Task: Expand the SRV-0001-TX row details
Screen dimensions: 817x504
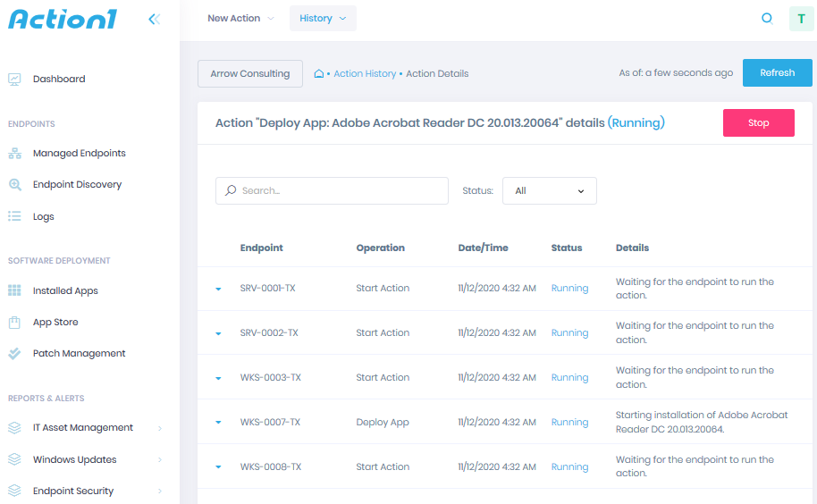Action: coord(218,289)
